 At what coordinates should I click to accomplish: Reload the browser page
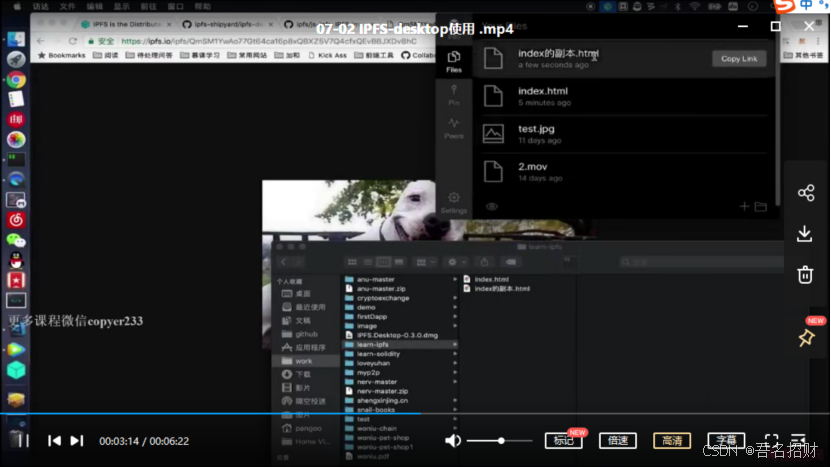(x=73, y=41)
